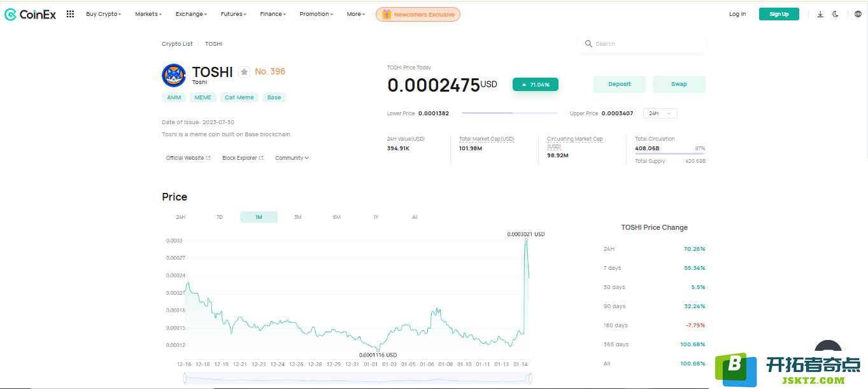Viewport: 868px width, 389px height.
Task: Click the MEME tag
Action: click(203, 97)
